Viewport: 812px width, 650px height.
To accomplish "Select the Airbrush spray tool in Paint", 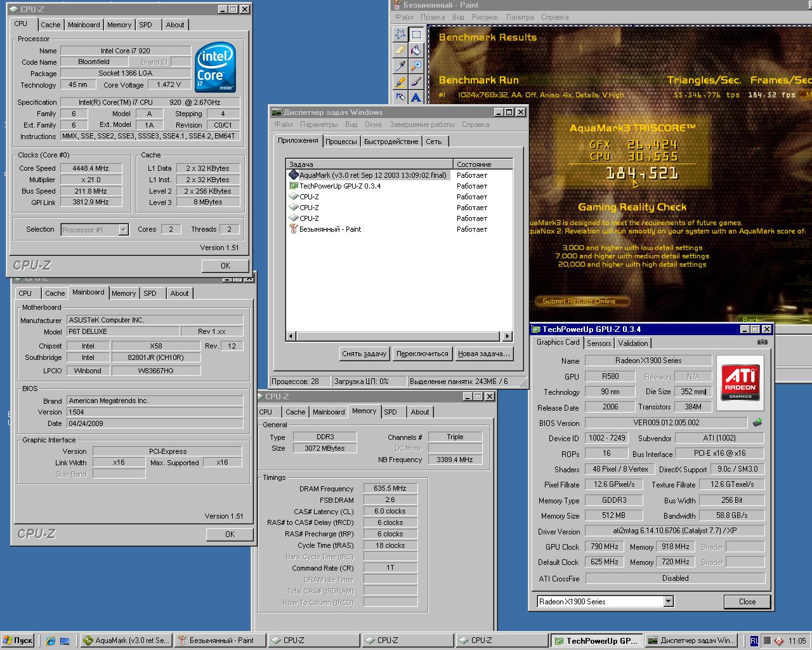I will (x=400, y=96).
